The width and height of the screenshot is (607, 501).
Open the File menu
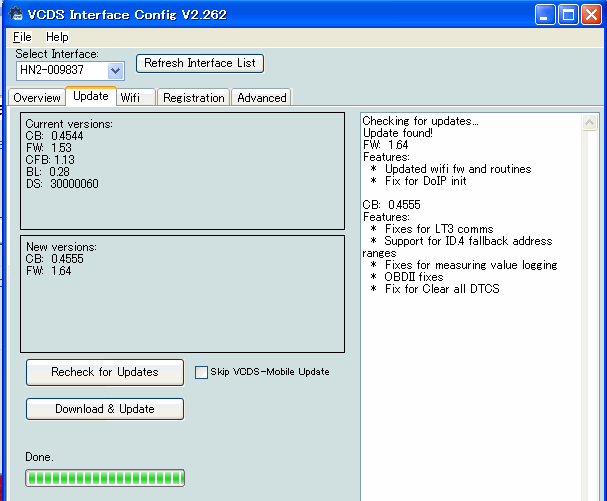(x=22, y=37)
